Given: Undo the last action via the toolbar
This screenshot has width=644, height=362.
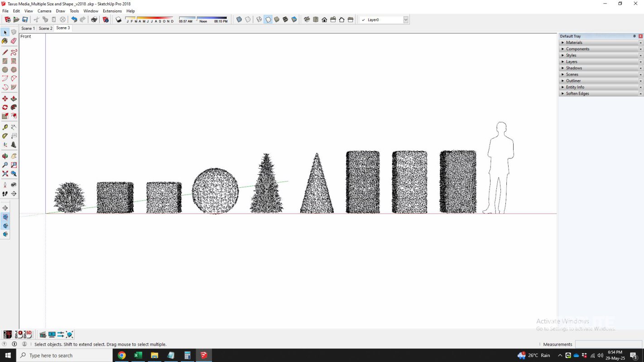Looking at the screenshot, I should coord(74,19).
